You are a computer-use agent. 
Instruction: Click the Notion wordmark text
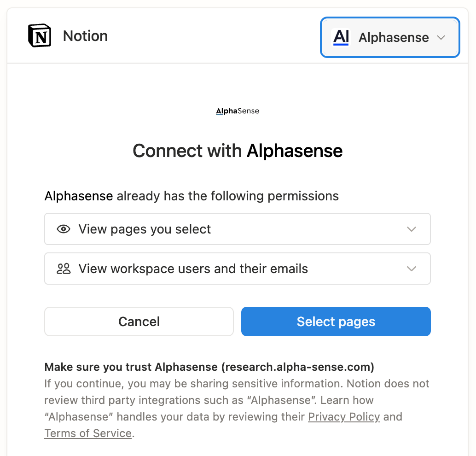(x=85, y=36)
